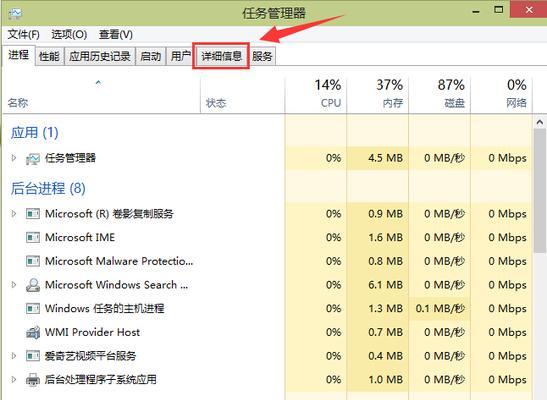The image size is (547, 400).
Task: Click the Microsoft Malware Protection process icon
Action: click(33, 261)
